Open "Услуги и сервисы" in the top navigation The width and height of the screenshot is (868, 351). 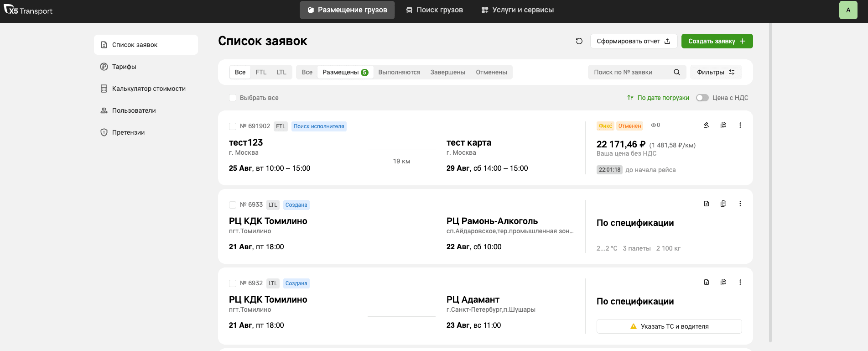pyautogui.click(x=518, y=10)
